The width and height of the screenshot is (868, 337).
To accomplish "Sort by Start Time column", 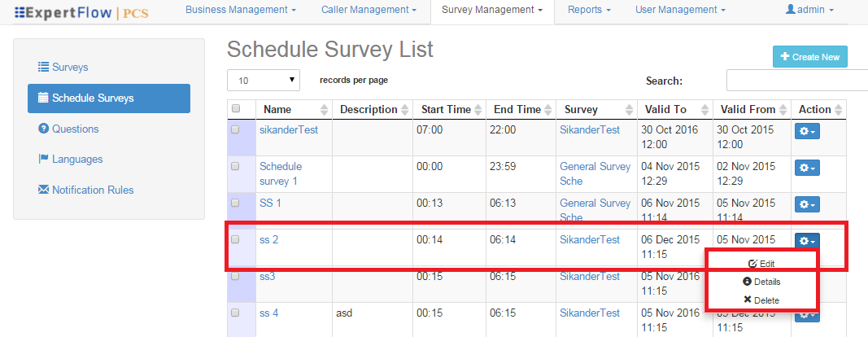I will (x=478, y=110).
